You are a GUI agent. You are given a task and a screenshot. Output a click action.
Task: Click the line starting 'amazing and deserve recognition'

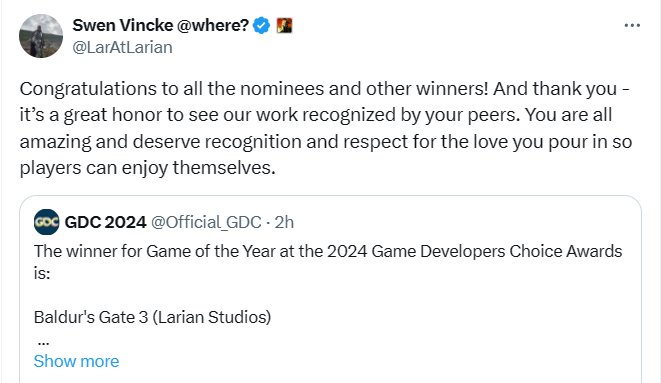pos(326,142)
